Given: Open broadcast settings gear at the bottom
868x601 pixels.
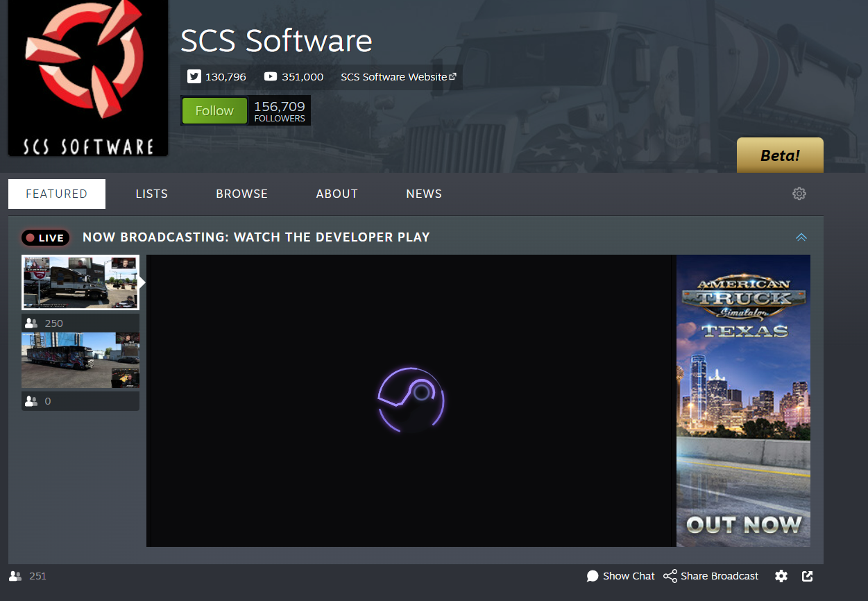Looking at the screenshot, I should click(781, 576).
